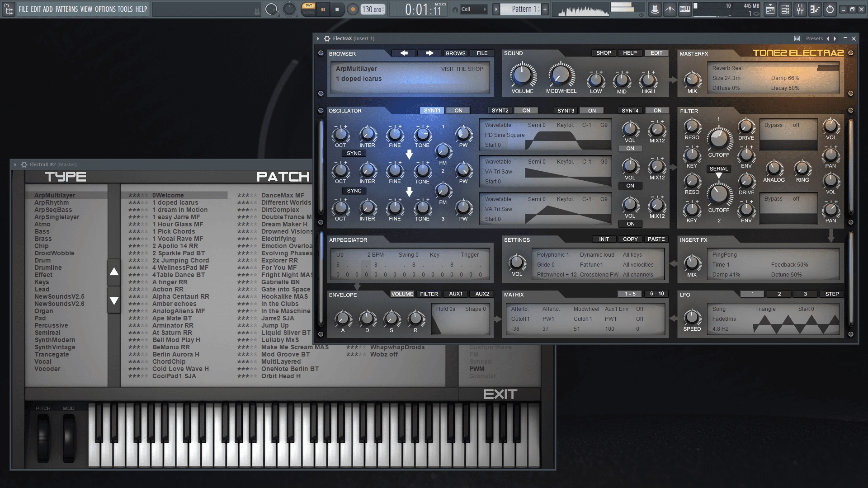Click the LFO SPEED knob
This screenshot has height=488, width=868.
tap(692, 317)
